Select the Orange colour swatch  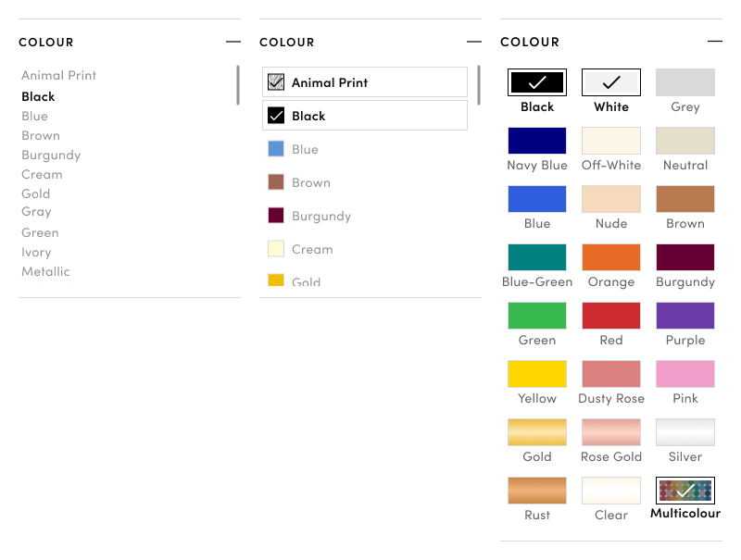click(x=611, y=257)
